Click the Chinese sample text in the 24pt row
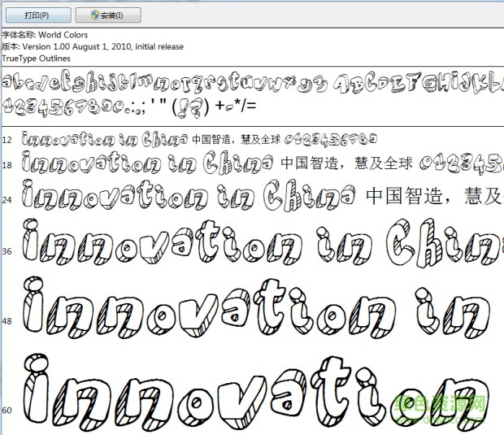This screenshot has height=435, width=504. pyautogui.click(x=431, y=196)
